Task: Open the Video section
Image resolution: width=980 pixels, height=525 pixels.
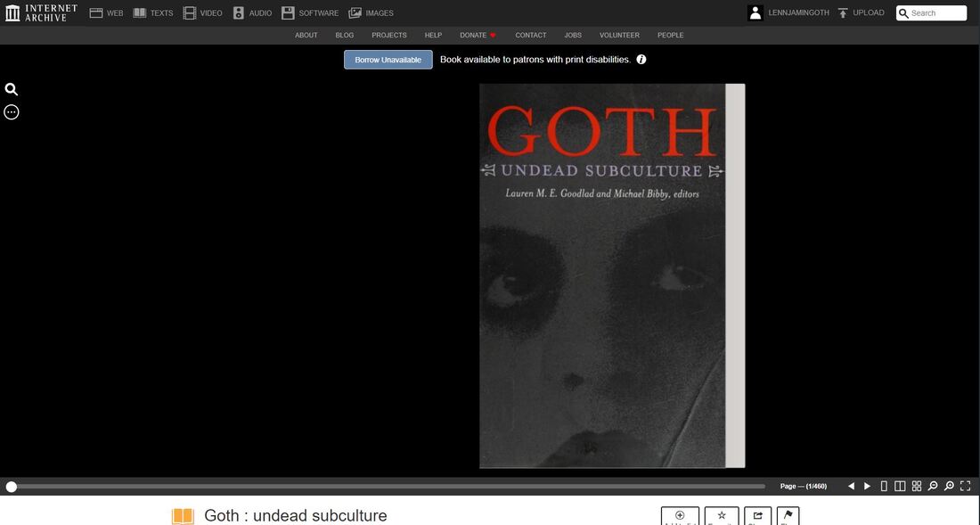Action: coord(202,12)
